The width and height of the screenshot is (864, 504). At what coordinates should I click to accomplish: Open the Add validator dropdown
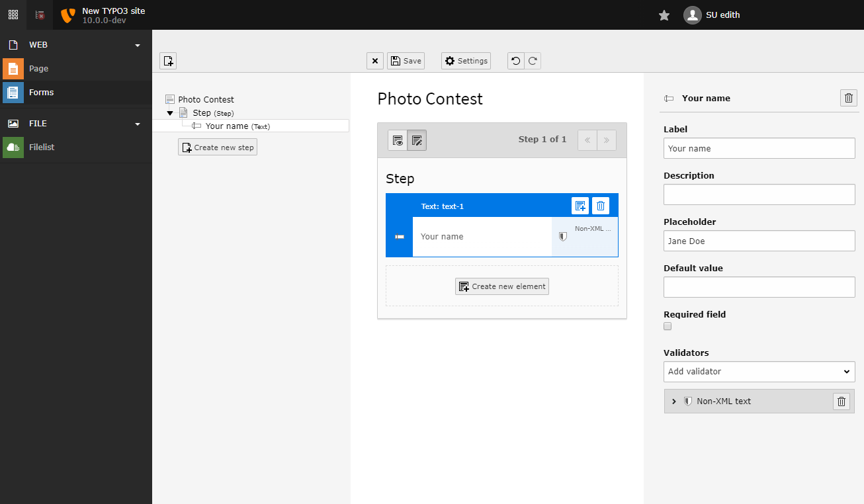tap(759, 372)
